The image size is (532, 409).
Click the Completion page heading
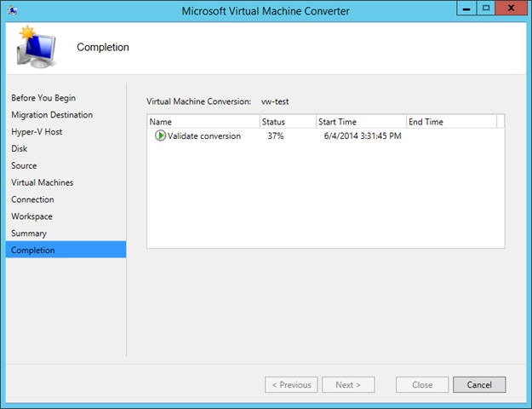pos(103,47)
